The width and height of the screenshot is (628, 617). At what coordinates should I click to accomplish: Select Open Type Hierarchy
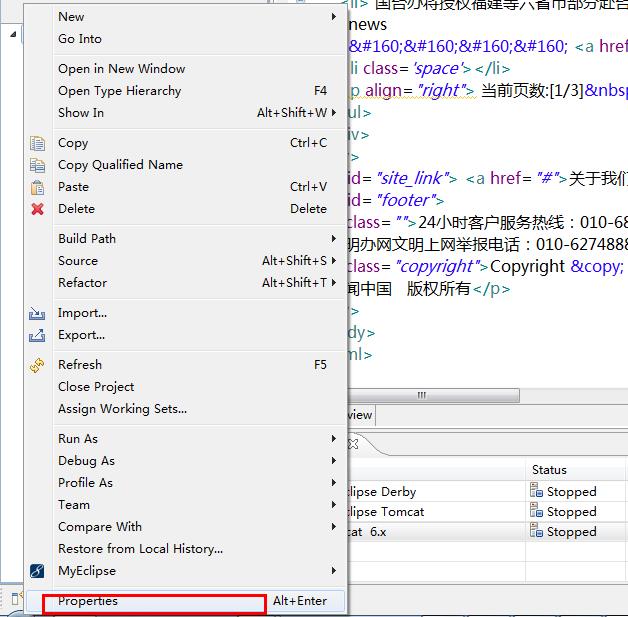coord(120,91)
